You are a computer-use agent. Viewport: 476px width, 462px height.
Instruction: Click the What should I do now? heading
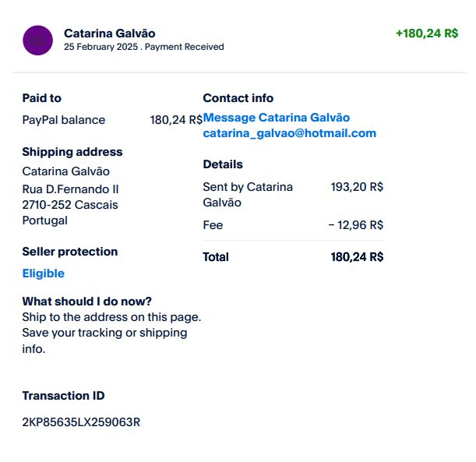point(86,302)
